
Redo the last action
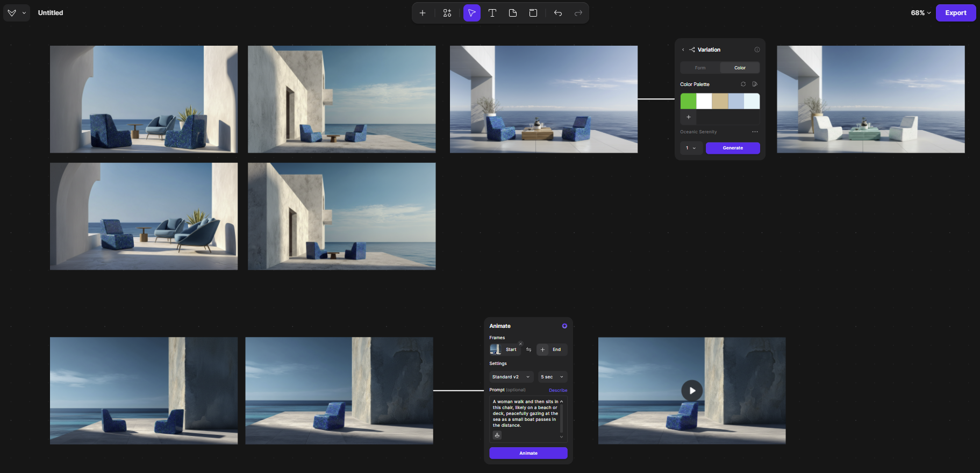click(x=578, y=13)
